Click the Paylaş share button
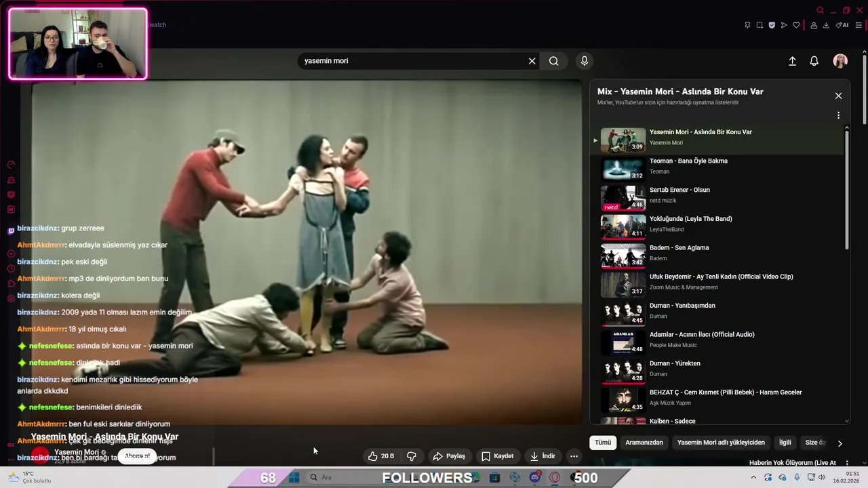This screenshot has width=868, height=488. pyautogui.click(x=449, y=456)
